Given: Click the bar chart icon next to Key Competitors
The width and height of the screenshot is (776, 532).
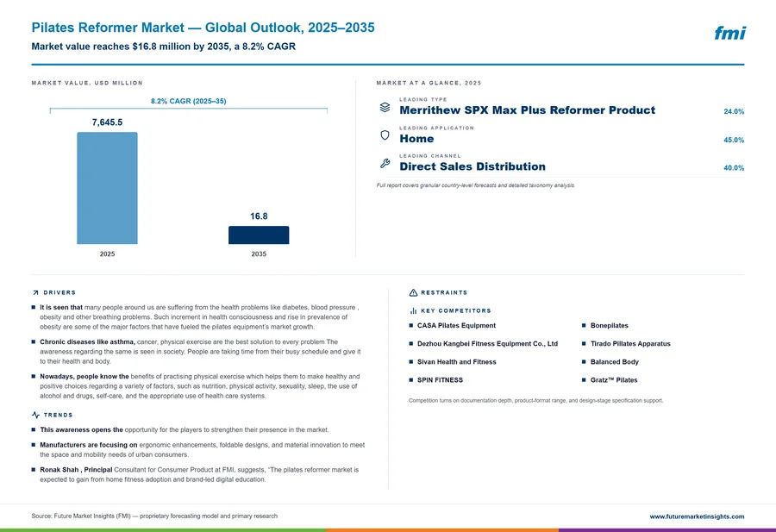Looking at the screenshot, I should [x=413, y=310].
